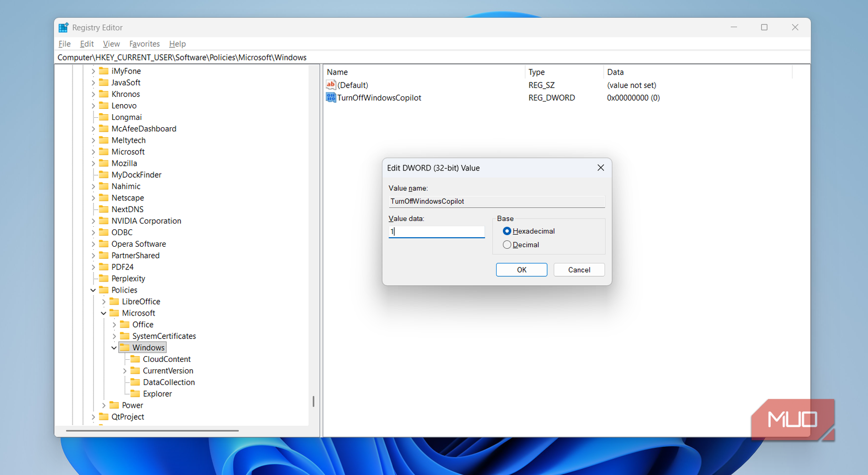Expand the LibreOffice tree node
This screenshot has width=868, height=475.
coord(104,302)
